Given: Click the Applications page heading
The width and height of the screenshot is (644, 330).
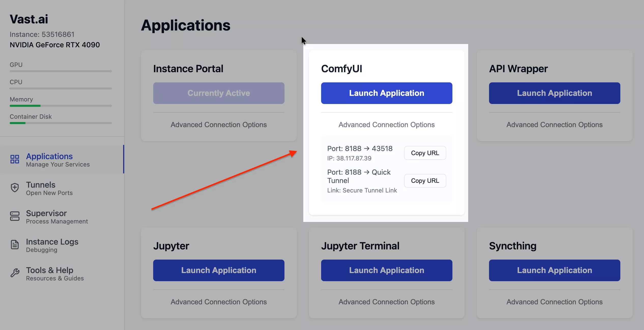Looking at the screenshot, I should (186, 25).
